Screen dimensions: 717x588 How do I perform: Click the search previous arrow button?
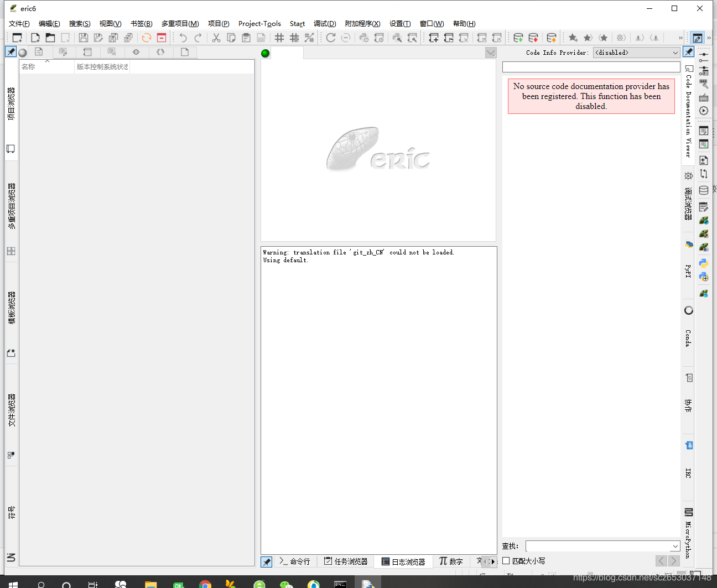click(662, 561)
